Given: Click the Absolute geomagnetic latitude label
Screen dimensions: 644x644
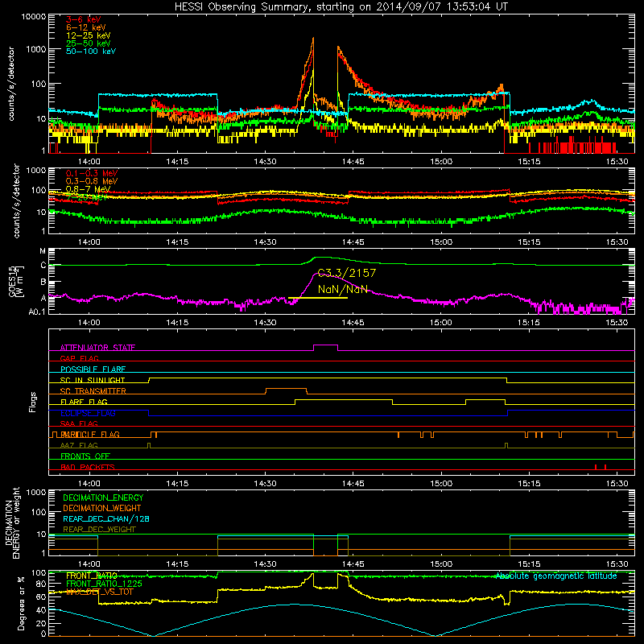Looking at the screenshot, I should click(556, 576).
